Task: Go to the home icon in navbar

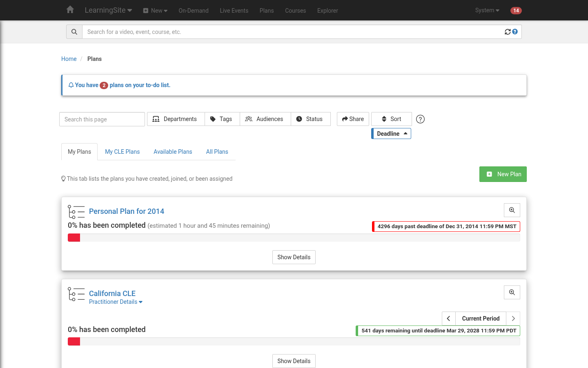Action: (x=70, y=10)
